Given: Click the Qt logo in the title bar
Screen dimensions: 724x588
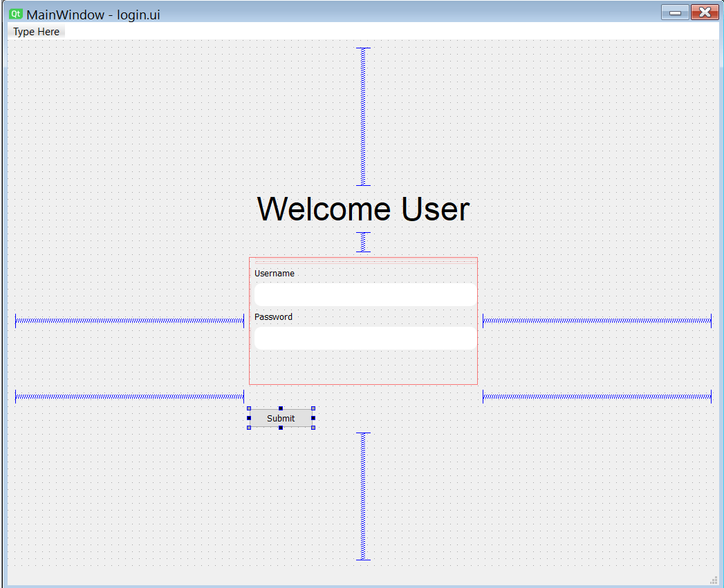Looking at the screenshot, I should point(15,12).
